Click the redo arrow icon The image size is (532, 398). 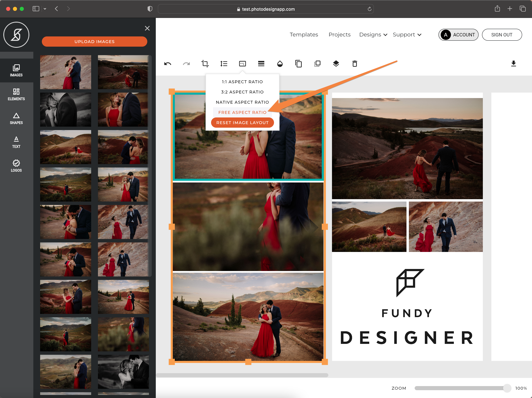(x=186, y=64)
